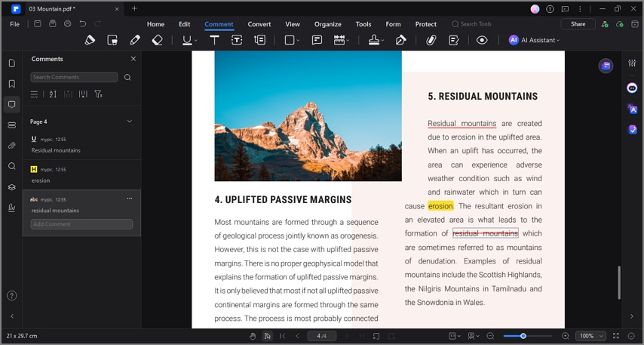Select the Eraser tool

158,40
